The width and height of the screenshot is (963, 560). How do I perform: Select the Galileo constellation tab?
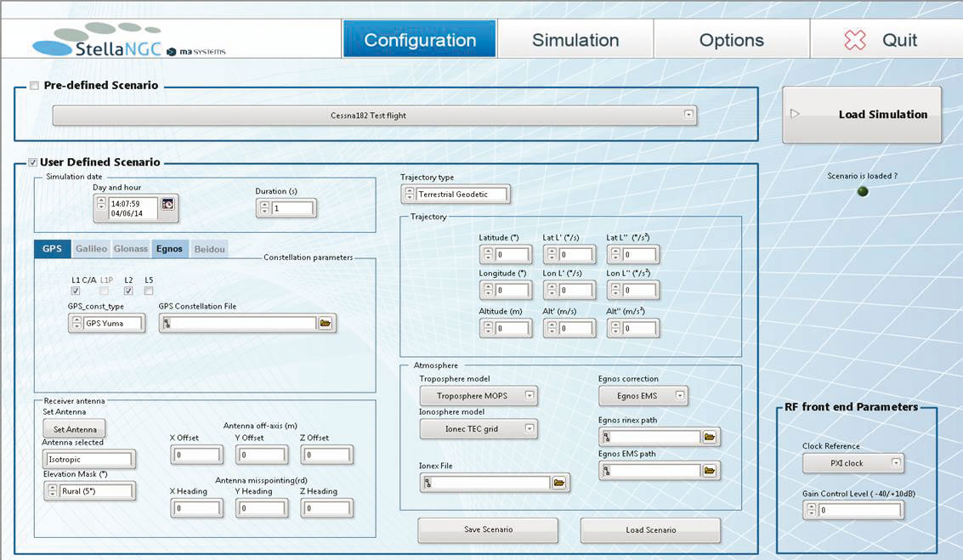pos(91,249)
